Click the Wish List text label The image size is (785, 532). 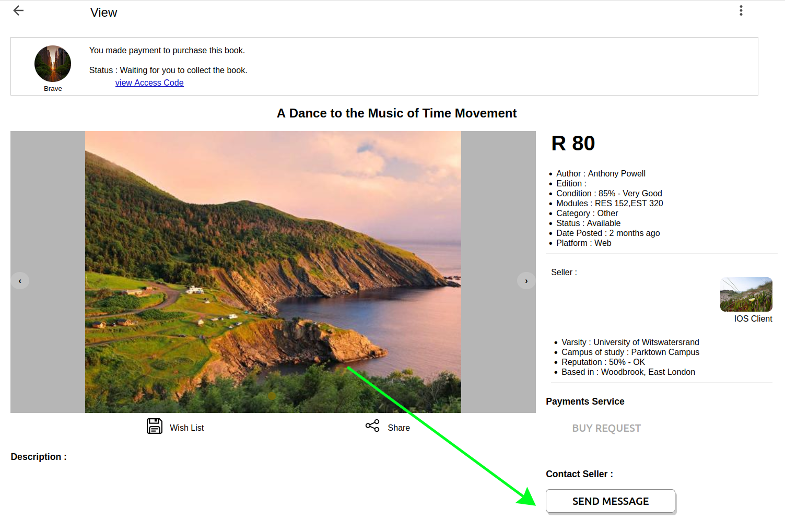coord(186,428)
